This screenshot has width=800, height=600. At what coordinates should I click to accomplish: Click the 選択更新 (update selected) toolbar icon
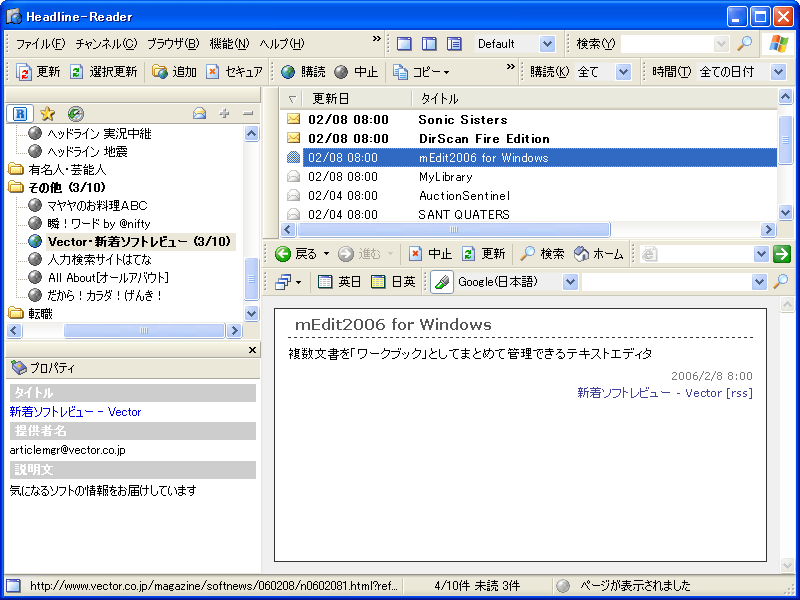click(x=77, y=72)
